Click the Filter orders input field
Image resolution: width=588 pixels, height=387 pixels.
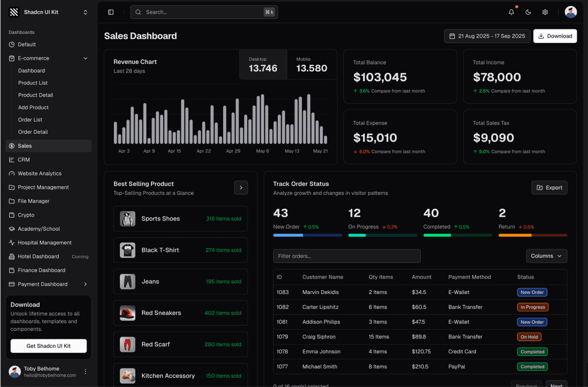347,256
